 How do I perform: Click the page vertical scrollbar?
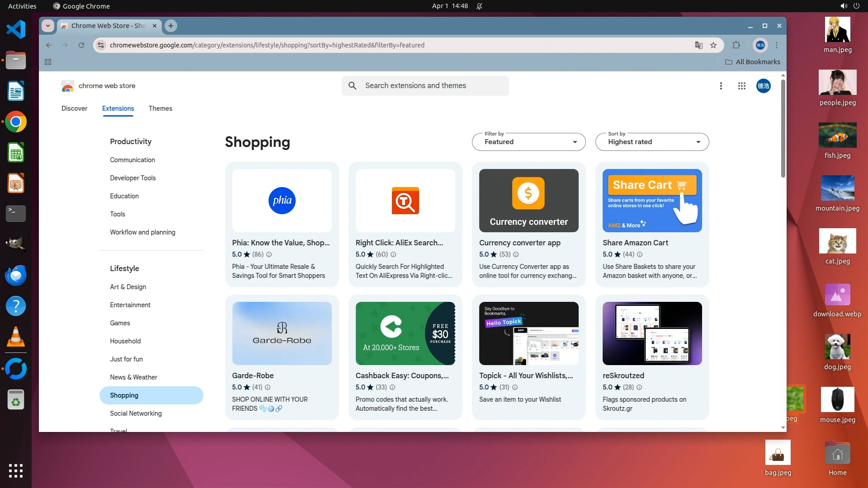(783, 129)
